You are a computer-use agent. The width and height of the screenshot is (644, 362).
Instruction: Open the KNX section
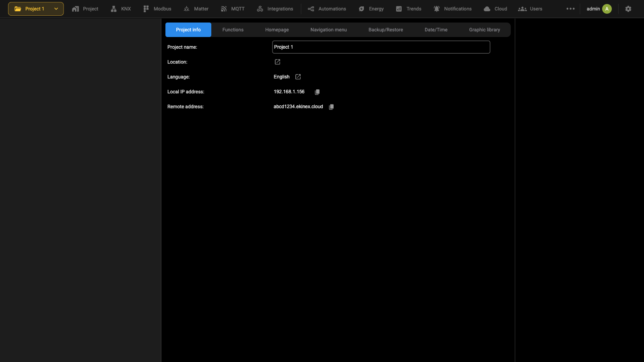point(121,9)
